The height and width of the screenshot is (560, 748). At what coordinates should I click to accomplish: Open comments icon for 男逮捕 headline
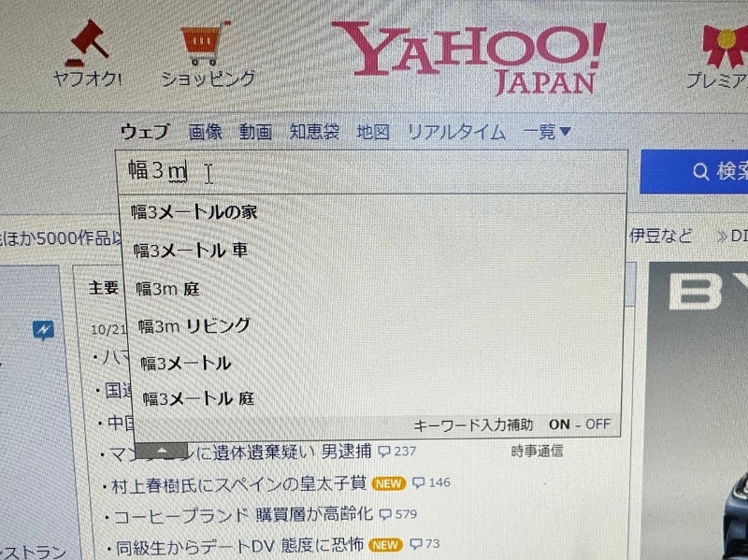(384, 452)
